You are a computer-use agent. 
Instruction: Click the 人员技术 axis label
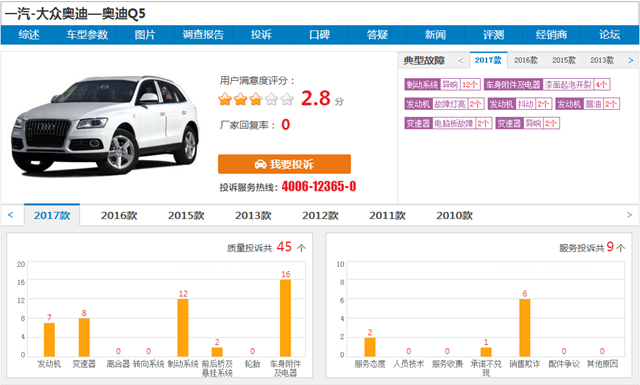409,364
